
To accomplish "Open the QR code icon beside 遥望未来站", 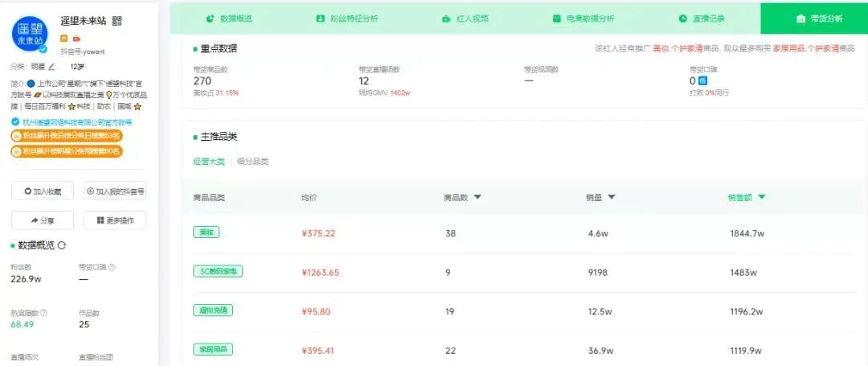I will 117,21.
